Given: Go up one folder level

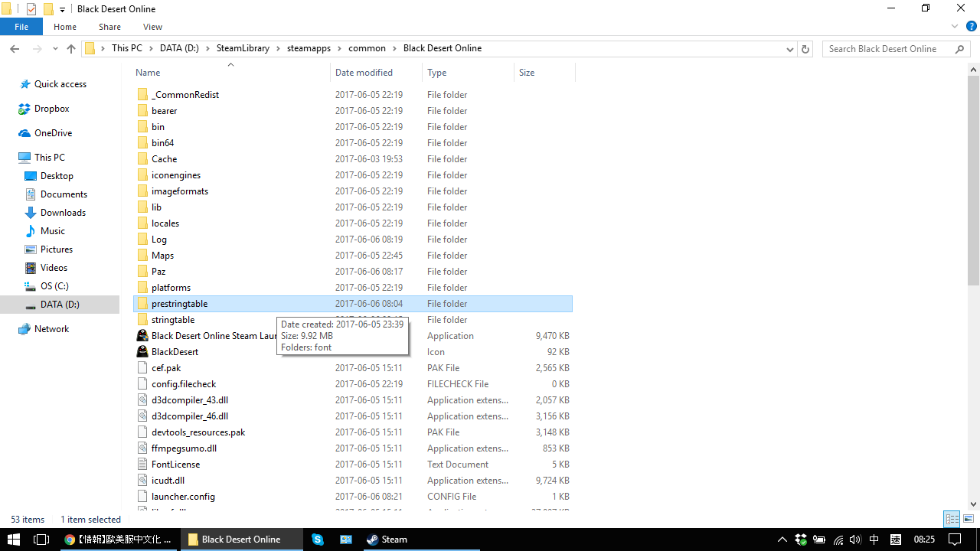Looking at the screenshot, I should point(71,48).
